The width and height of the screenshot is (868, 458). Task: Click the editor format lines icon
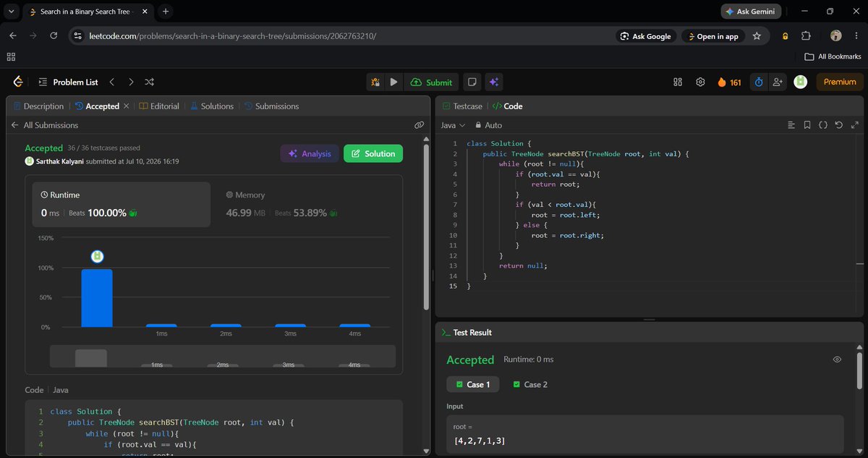[x=791, y=125]
